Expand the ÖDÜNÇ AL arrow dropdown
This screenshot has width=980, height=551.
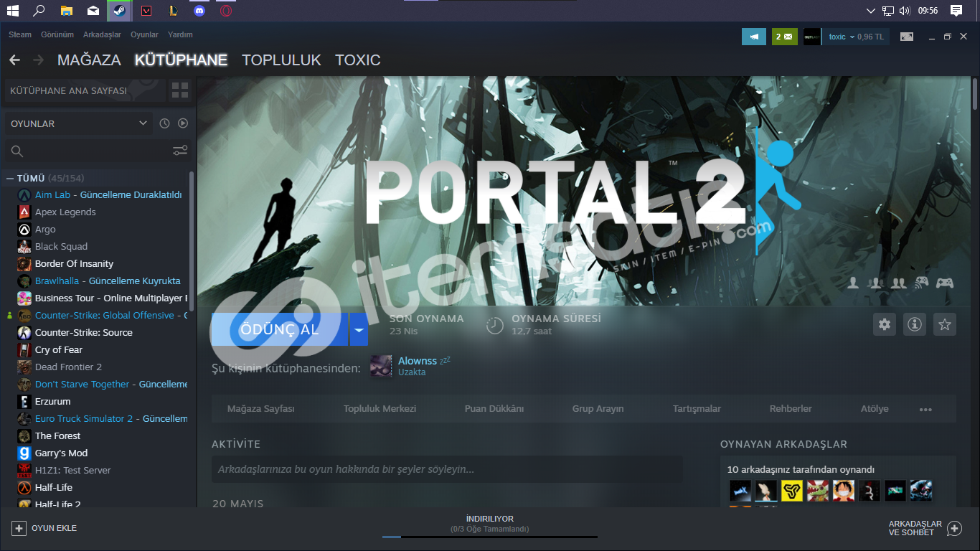pyautogui.click(x=359, y=329)
